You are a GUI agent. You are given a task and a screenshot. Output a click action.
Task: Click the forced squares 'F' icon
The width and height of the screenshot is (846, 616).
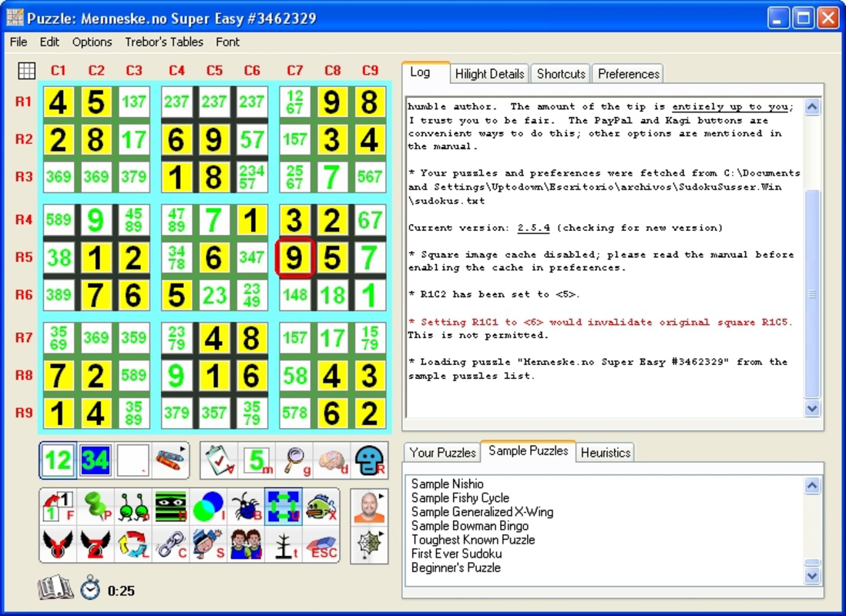click(x=59, y=507)
